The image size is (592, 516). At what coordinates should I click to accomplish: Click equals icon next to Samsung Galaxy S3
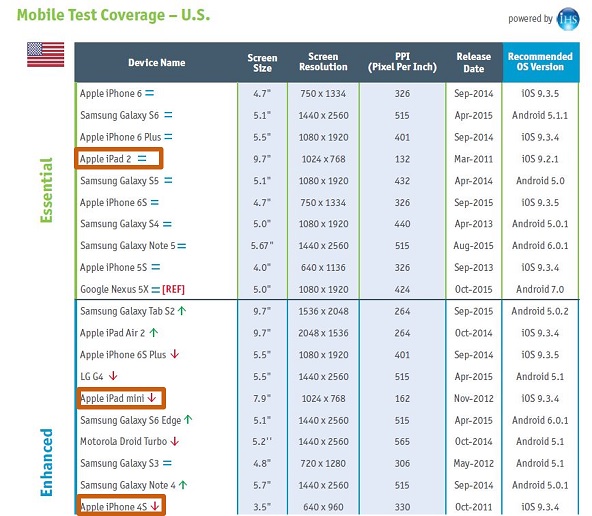pyautogui.click(x=167, y=463)
